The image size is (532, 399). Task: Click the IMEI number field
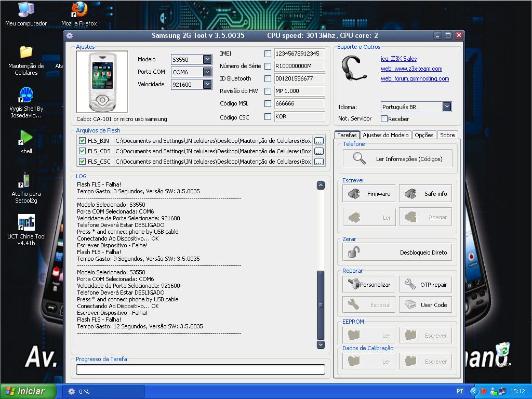[299, 54]
